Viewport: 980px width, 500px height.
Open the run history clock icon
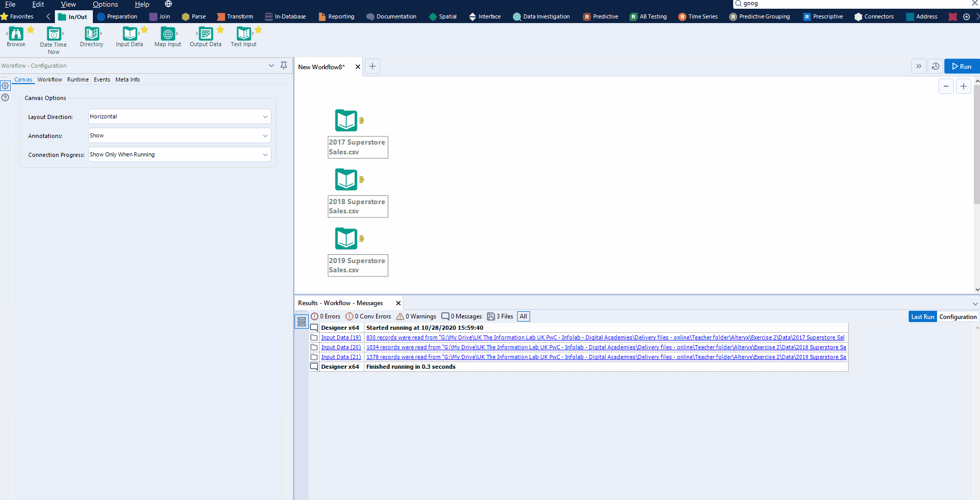click(x=935, y=66)
